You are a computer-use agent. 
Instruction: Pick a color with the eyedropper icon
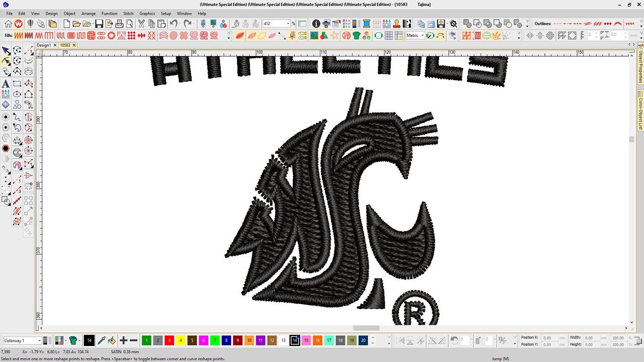[101, 340]
